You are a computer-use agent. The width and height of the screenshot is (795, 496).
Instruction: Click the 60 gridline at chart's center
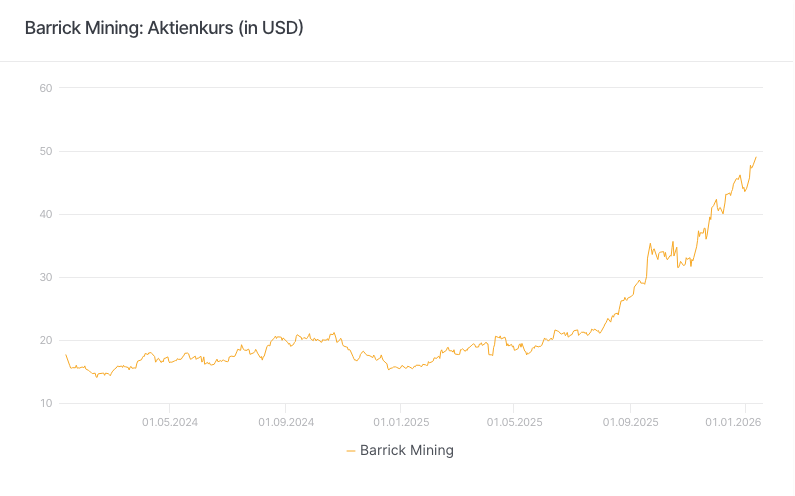pos(410,88)
